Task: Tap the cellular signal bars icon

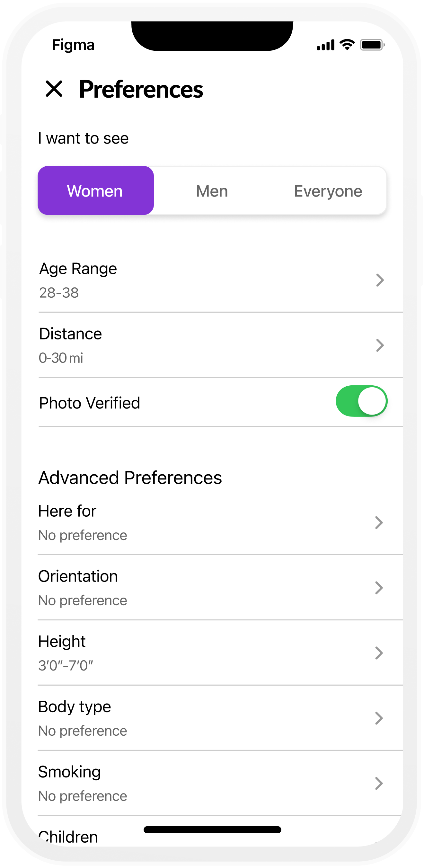Action: [325, 45]
